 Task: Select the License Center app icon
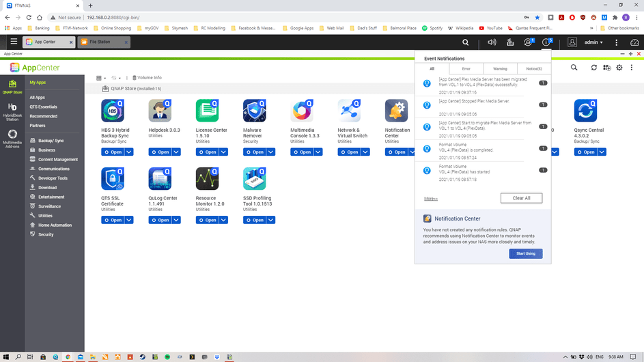click(x=207, y=111)
